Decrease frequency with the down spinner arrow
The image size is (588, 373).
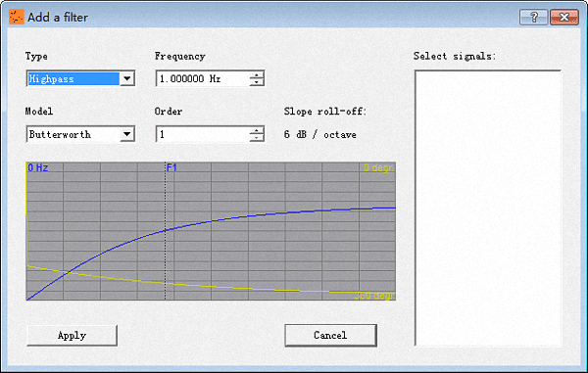pyautogui.click(x=257, y=82)
